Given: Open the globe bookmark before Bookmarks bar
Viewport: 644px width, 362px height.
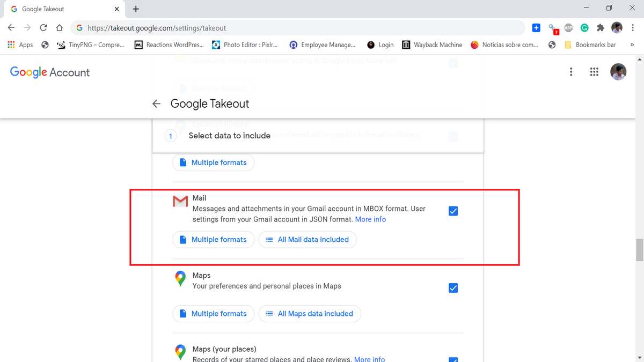Looking at the screenshot, I should click(552, 45).
